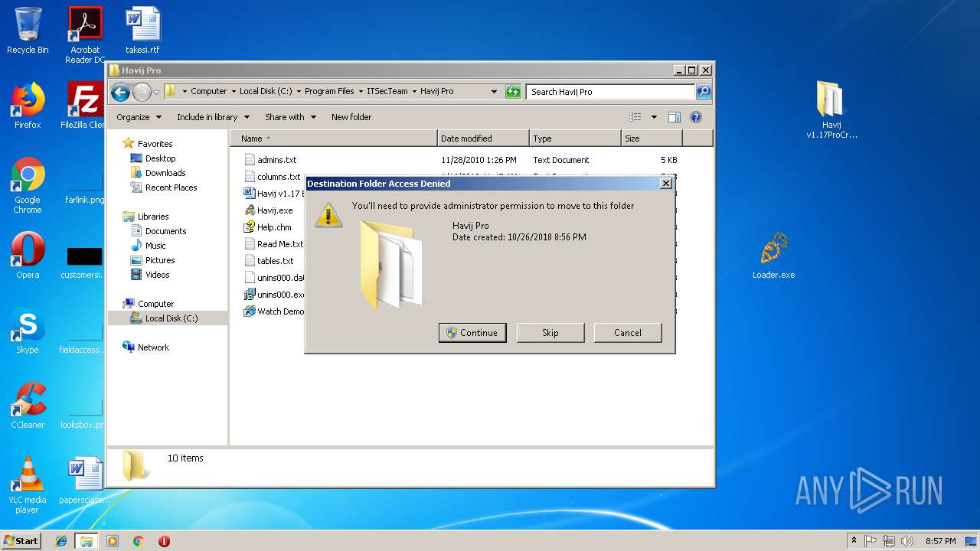Click the search magnifier icon
This screenshot has width=980, height=551.
[704, 92]
